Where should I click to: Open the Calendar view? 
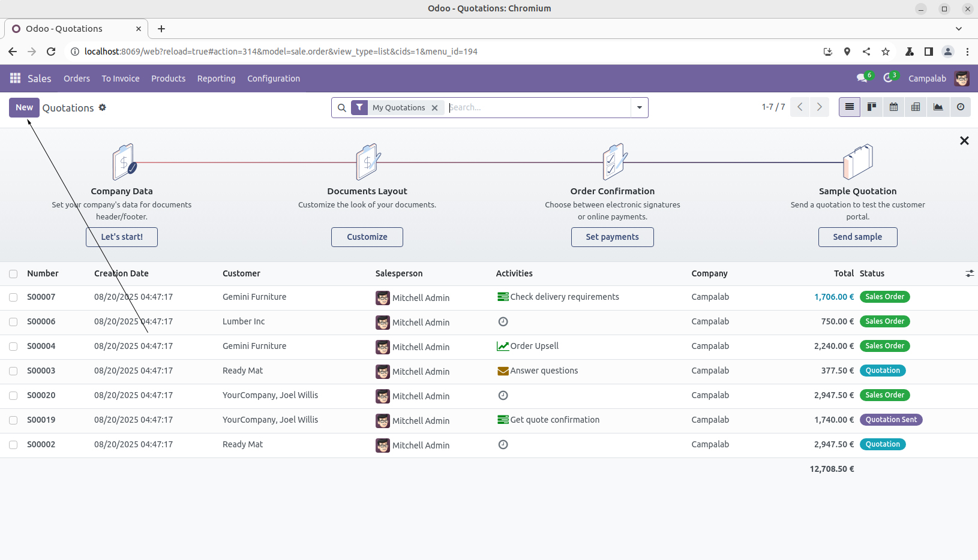pos(893,107)
